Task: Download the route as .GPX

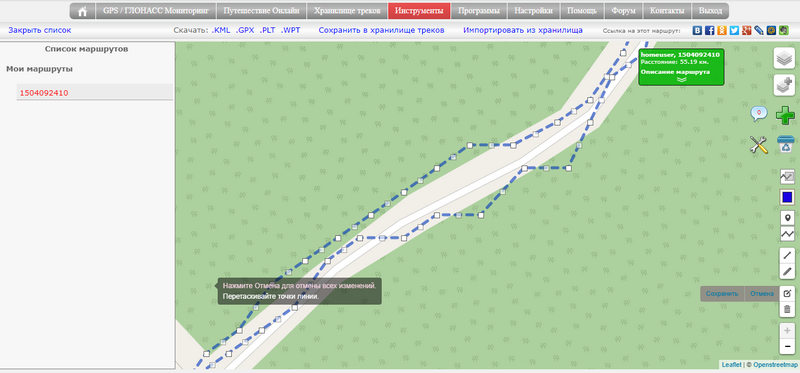Action: [245, 30]
